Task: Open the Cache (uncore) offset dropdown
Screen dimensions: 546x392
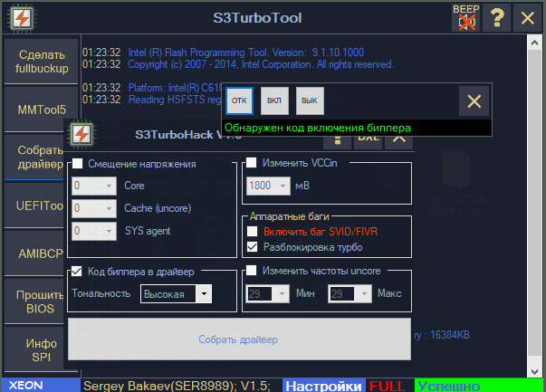Action: (94, 208)
